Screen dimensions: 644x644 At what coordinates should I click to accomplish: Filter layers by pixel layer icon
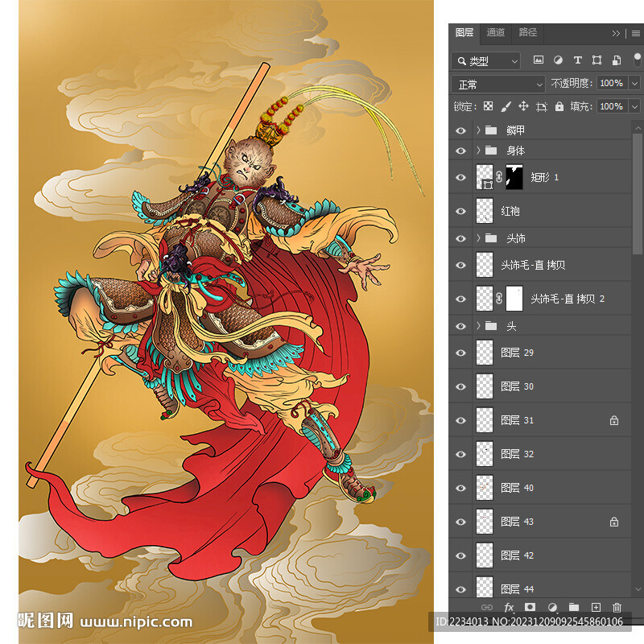point(538,60)
